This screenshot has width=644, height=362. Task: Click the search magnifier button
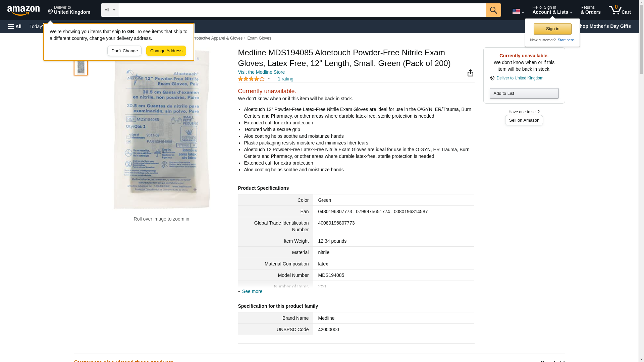(x=493, y=10)
